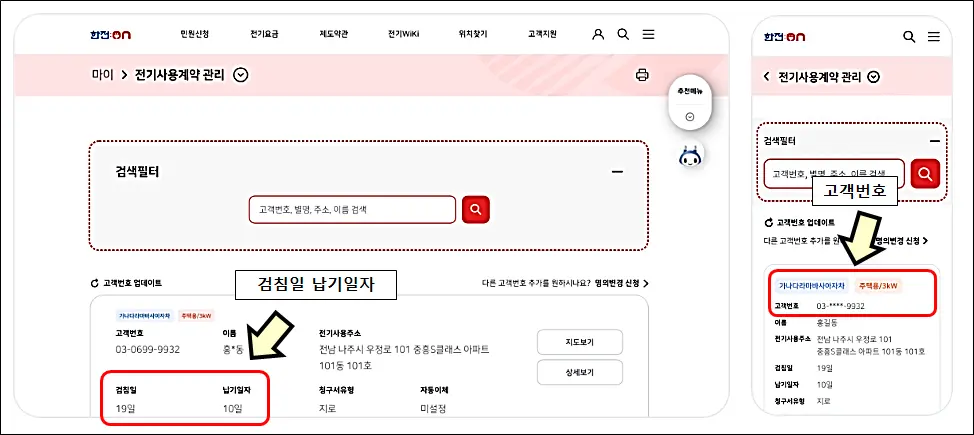Screen dimensions: 974x435
Task: Click masked customer number 03-****-9932 on mobile
Action: coord(840,306)
